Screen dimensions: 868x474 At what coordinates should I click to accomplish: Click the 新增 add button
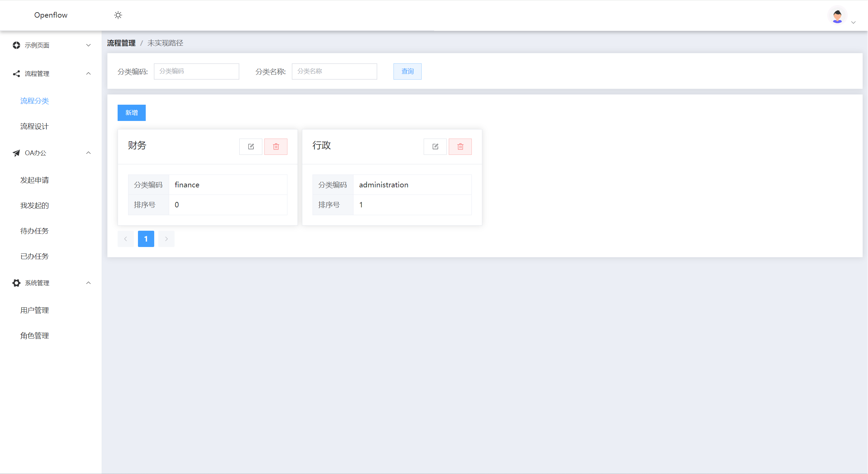pyautogui.click(x=132, y=113)
